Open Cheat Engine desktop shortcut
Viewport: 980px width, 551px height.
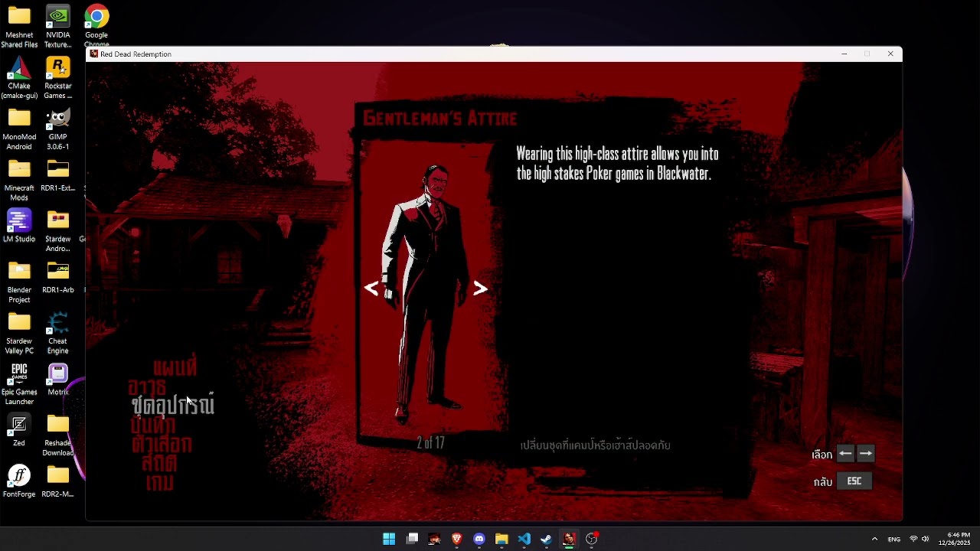pyautogui.click(x=58, y=333)
